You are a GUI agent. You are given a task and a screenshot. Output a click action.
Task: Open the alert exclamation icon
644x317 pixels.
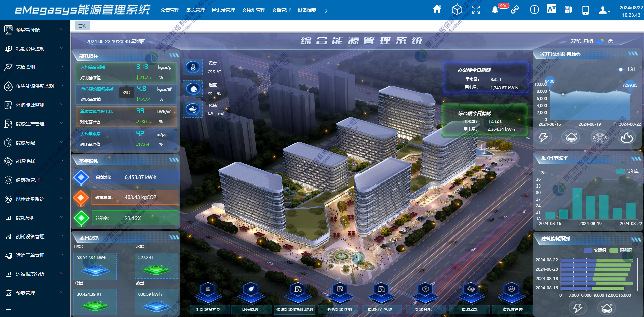point(534,10)
